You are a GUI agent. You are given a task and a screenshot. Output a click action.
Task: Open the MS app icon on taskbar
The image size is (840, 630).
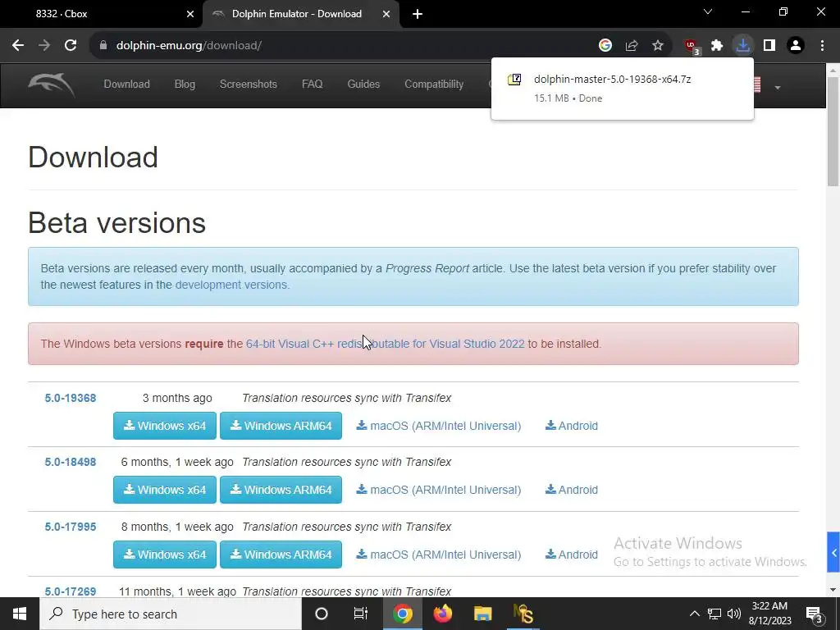[523, 614]
